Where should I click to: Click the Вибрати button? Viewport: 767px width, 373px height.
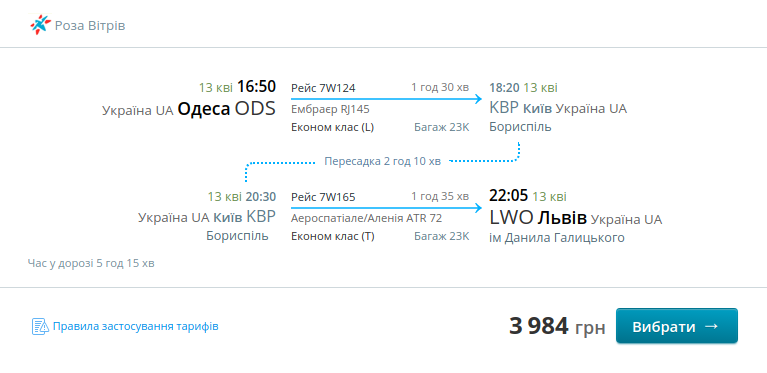677,326
